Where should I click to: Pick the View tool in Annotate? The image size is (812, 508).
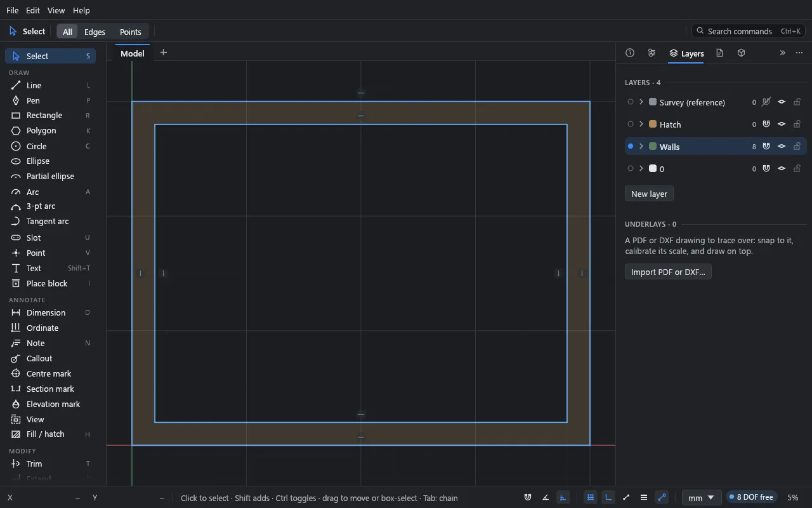pos(51,419)
